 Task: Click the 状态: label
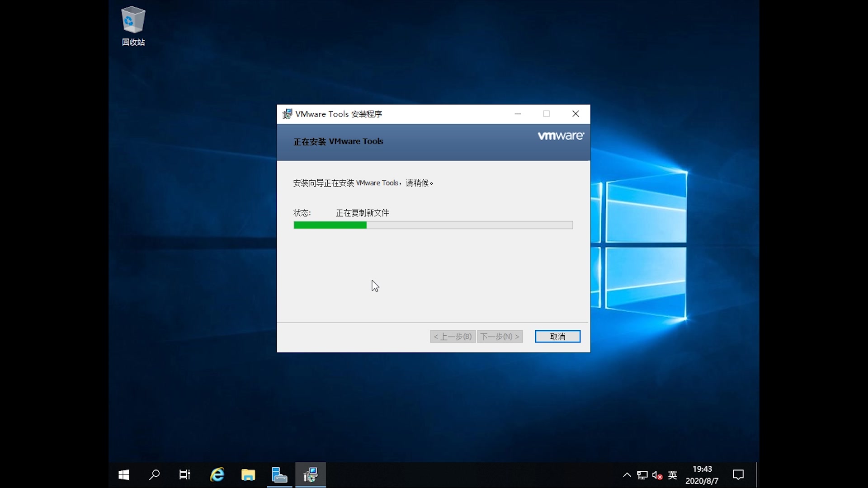302,213
